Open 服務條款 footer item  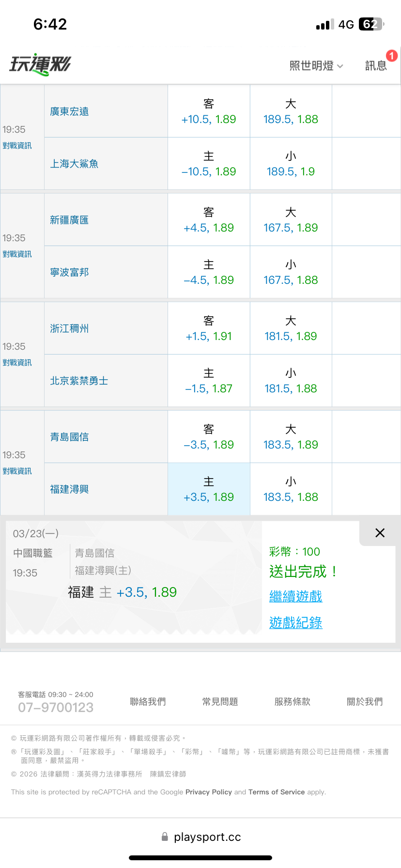[x=293, y=702]
